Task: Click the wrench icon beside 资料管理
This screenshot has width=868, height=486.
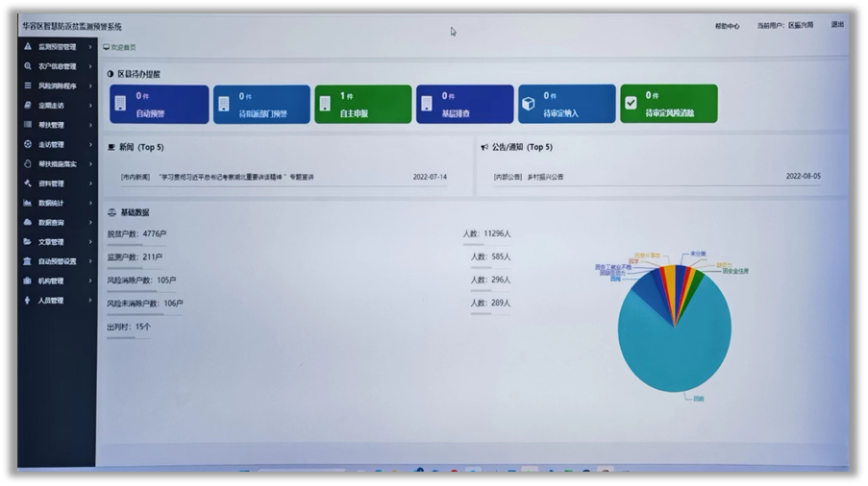Action: click(28, 183)
